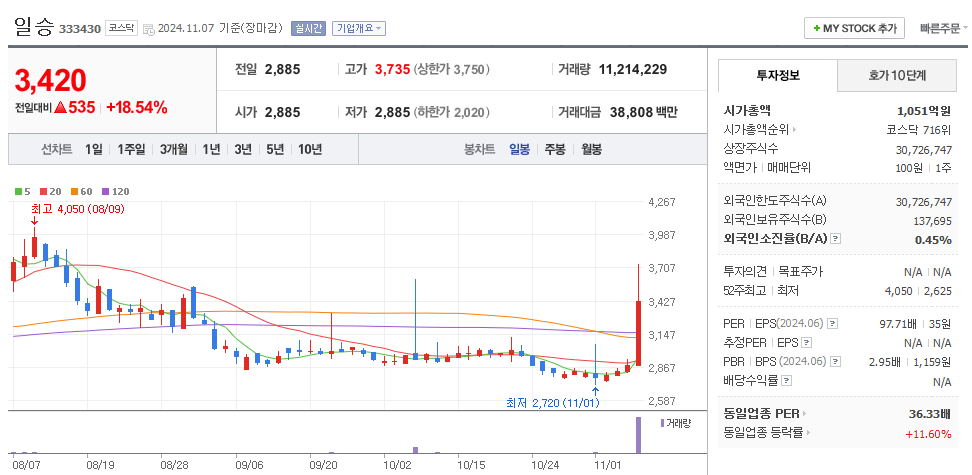Click the 하한가 2,020 text
Image resolution: width=972 pixels, height=475 pixels.
point(451,112)
